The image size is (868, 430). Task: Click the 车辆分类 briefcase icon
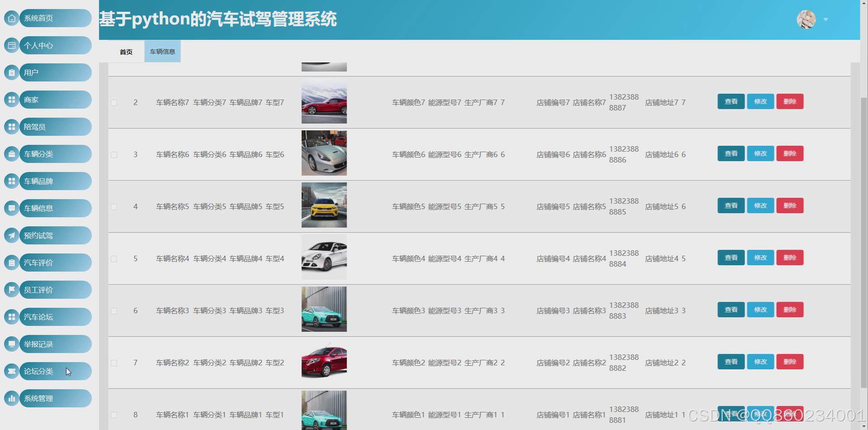pos(12,154)
